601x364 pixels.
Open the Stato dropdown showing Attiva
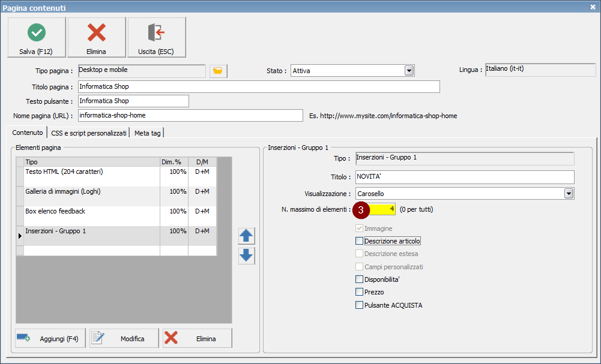[409, 71]
